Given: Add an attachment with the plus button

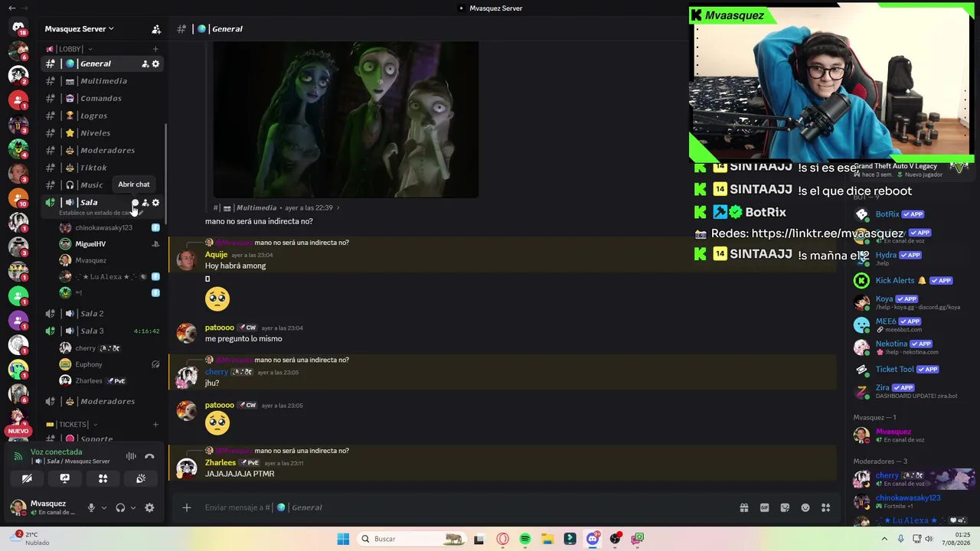Looking at the screenshot, I should [x=186, y=507].
